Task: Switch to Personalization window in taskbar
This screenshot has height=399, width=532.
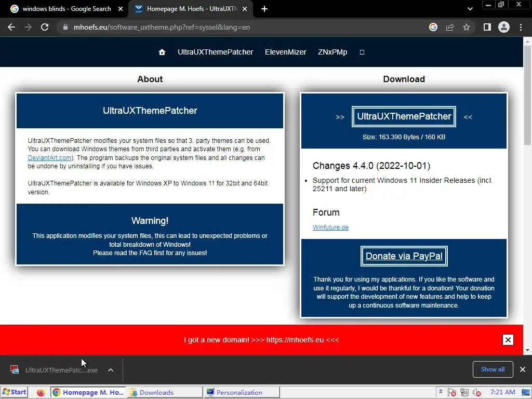Action: pos(242,392)
